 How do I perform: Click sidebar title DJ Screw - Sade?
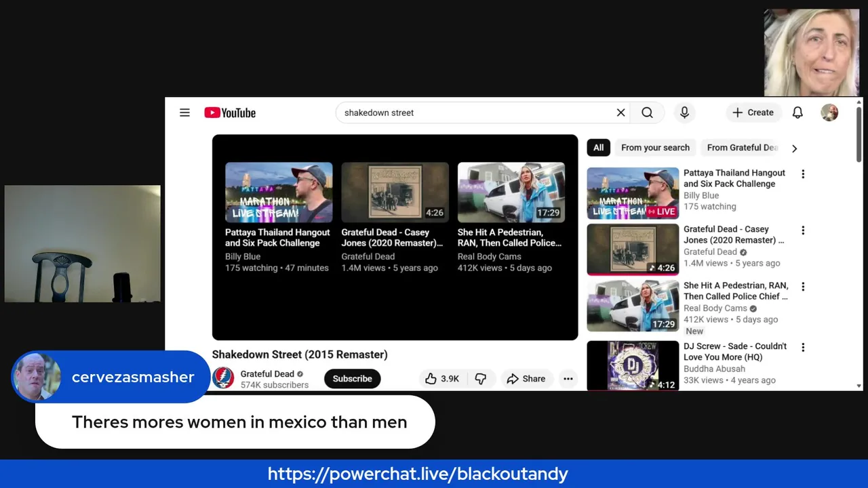click(735, 352)
